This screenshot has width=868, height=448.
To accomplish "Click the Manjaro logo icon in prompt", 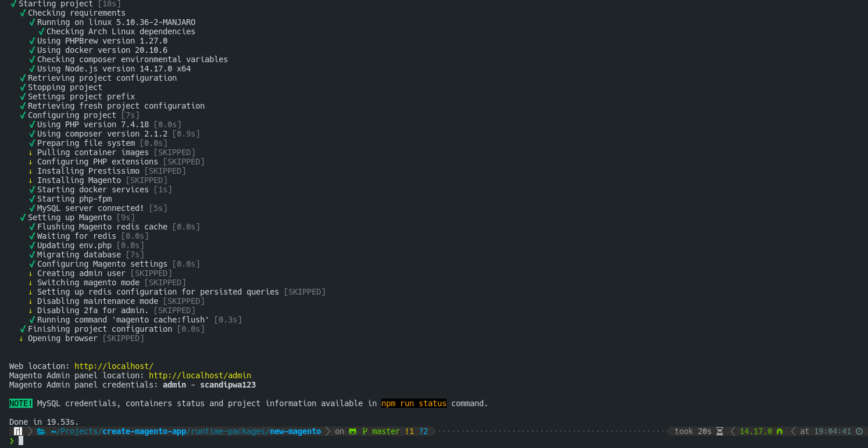I will click(17, 431).
